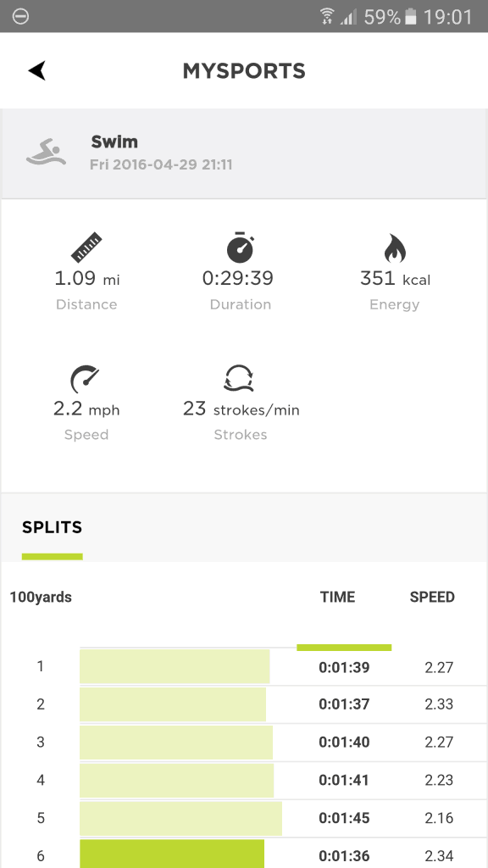Tap the MYSPORTS title
488x868 pixels.
[244, 71]
